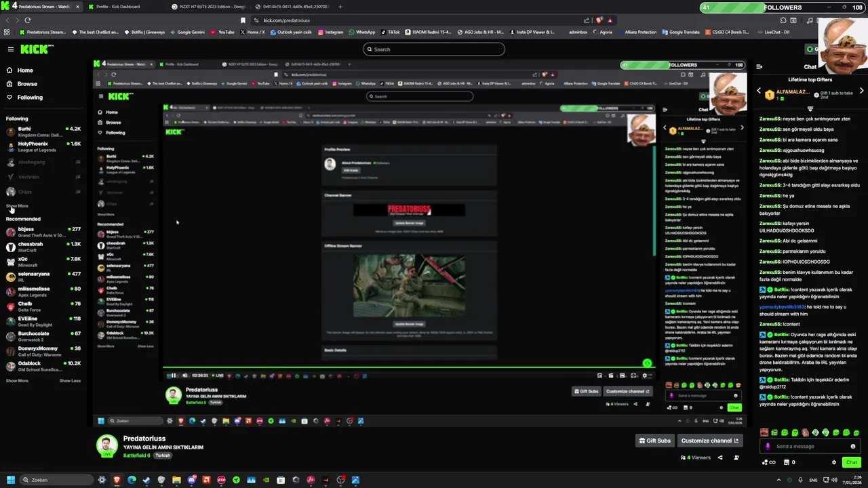This screenshot has height=488, width=868.
Task: Show previous lifetime top gifter
Action: tap(759, 91)
